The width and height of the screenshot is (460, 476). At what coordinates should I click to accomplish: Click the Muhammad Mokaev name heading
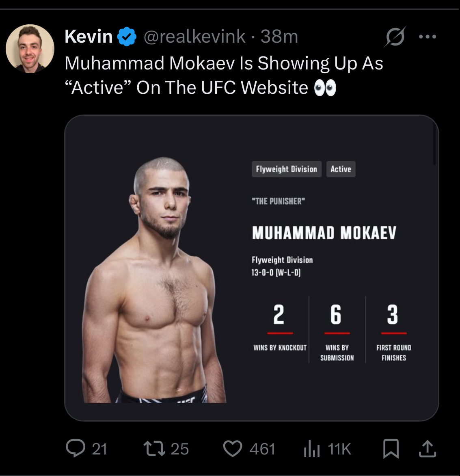[x=324, y=233]
